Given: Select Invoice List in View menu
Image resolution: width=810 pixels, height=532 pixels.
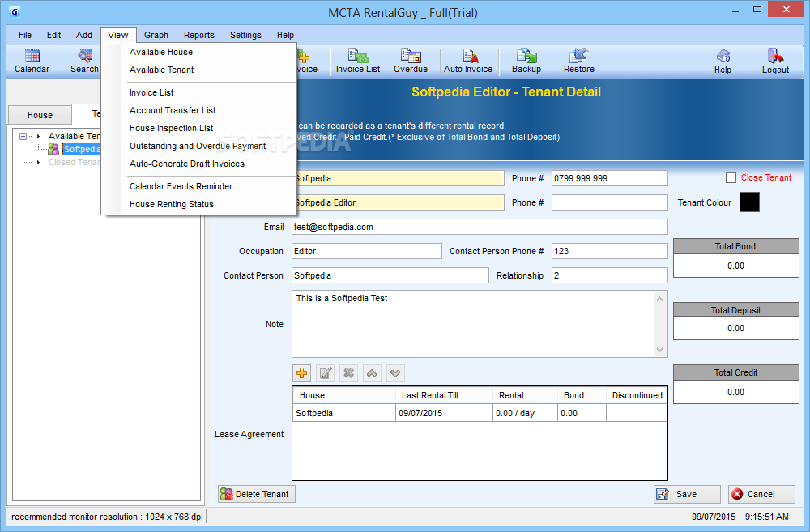Looking at the screenshot, I should click(199, 92).
